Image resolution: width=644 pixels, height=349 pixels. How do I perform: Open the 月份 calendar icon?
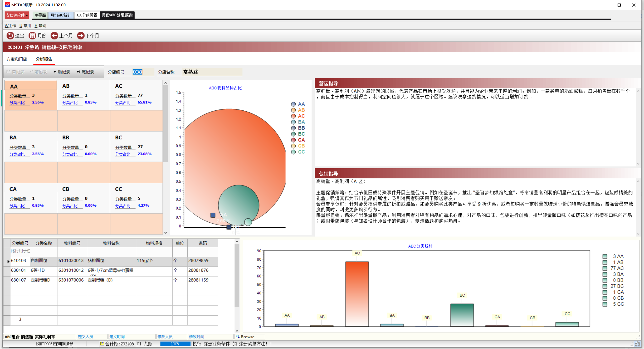tap(32, 36)
